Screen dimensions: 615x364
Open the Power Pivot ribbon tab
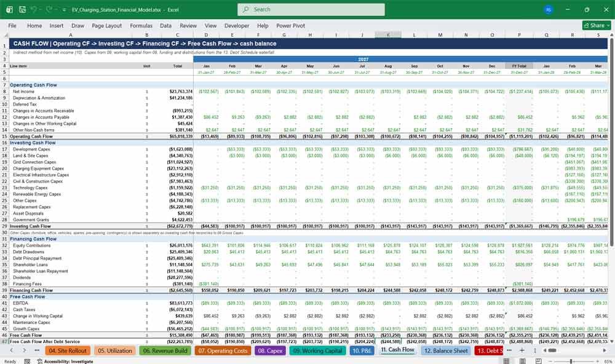pyautogui.click(x=291, y=25)
